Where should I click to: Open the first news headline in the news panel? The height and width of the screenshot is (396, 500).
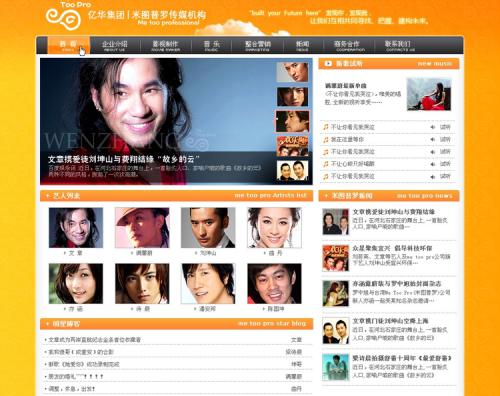pos(394,212)
